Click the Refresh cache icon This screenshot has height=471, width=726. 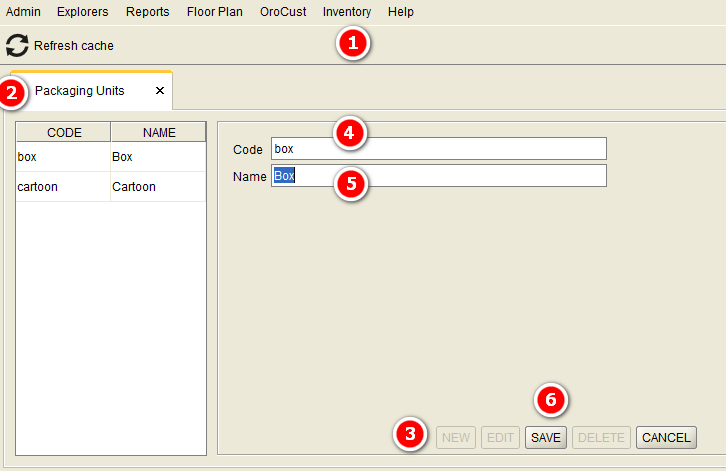17,45
